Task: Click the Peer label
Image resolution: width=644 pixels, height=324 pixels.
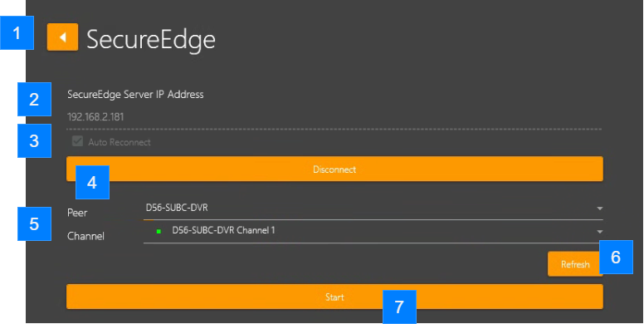Action: coord(77,213)
